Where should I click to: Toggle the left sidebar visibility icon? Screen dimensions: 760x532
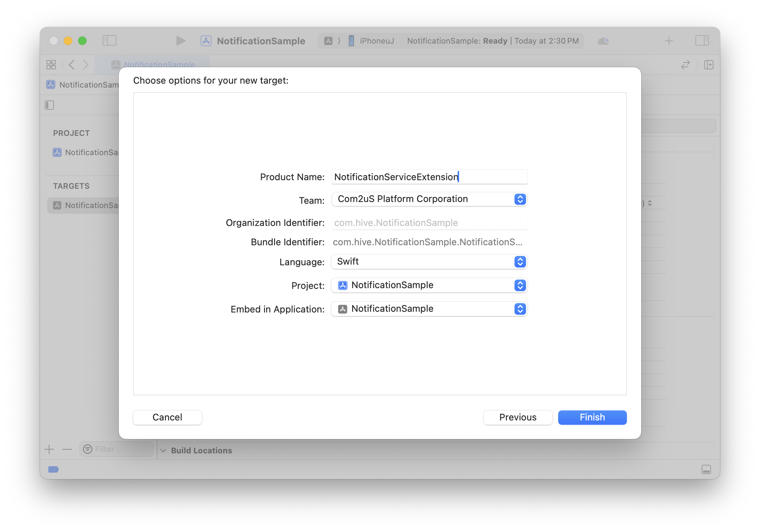click(110, 40)
